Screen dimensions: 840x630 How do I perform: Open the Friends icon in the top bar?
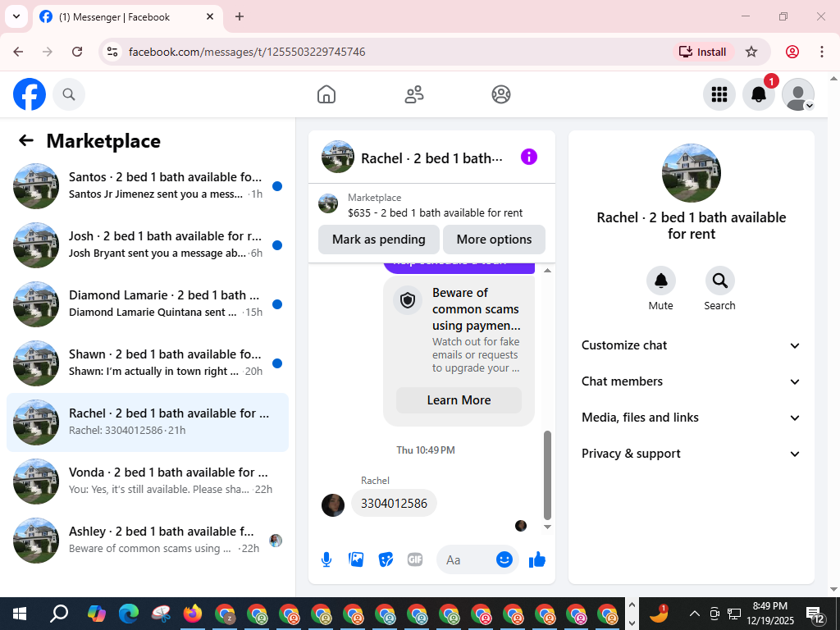coord(413,94)
